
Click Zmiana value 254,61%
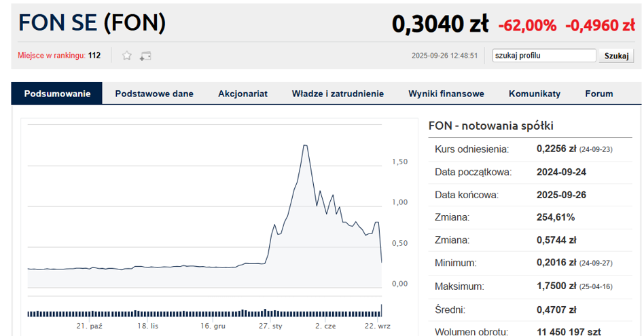[555, 217]
